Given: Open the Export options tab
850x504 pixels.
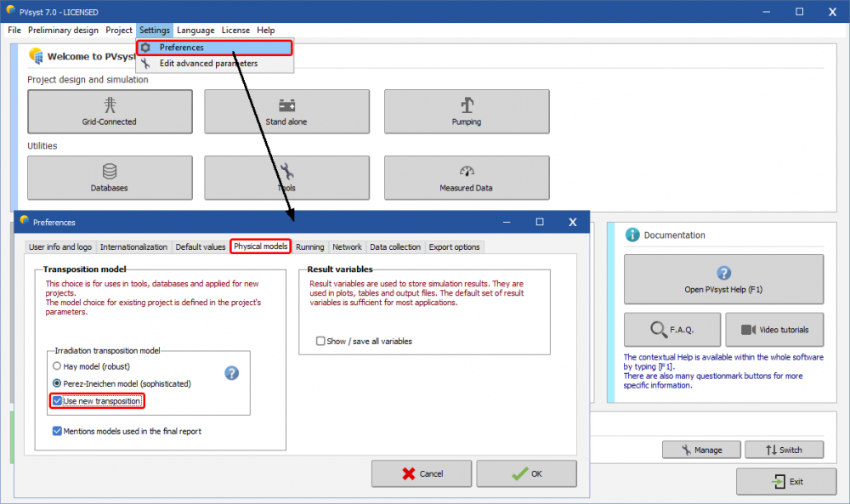Looking at the screenshot, I should (x=454, y=246).
